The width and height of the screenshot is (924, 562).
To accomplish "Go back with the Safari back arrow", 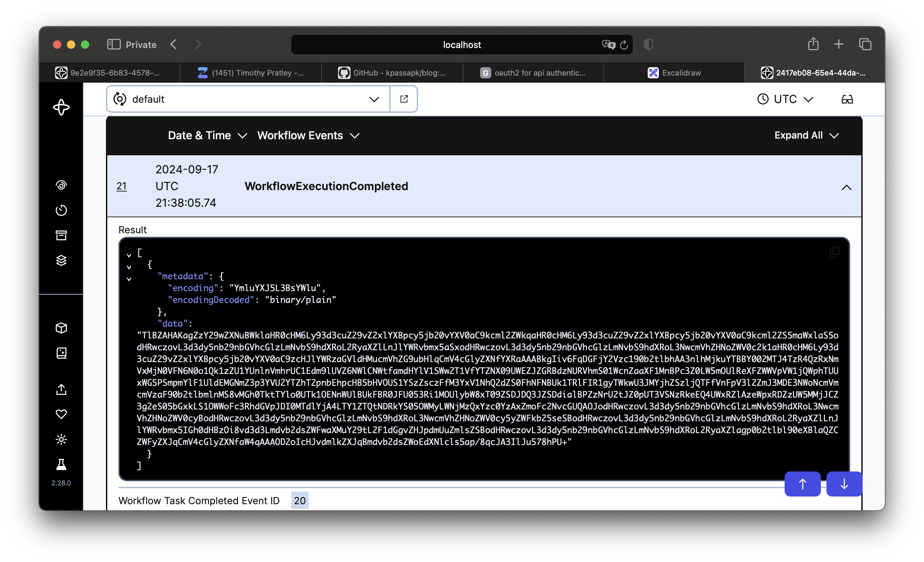I will tap(173, 45).
